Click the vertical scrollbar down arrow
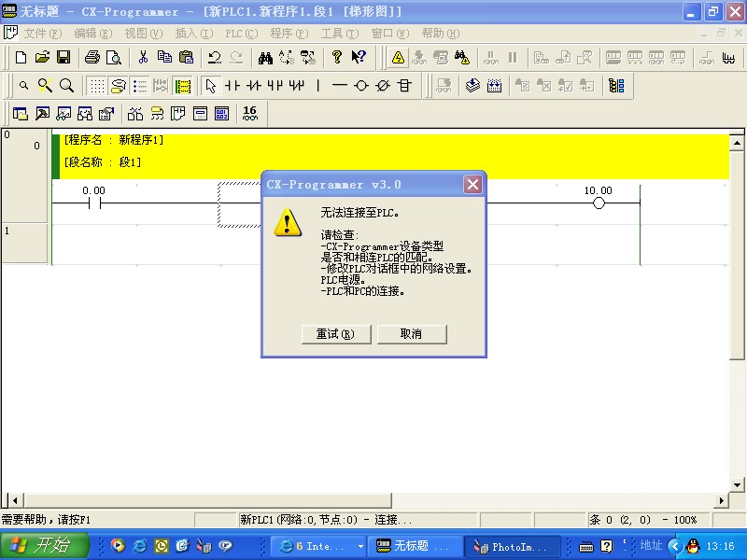This screenshot has width=747, height=560. click(x=737, y=484)
